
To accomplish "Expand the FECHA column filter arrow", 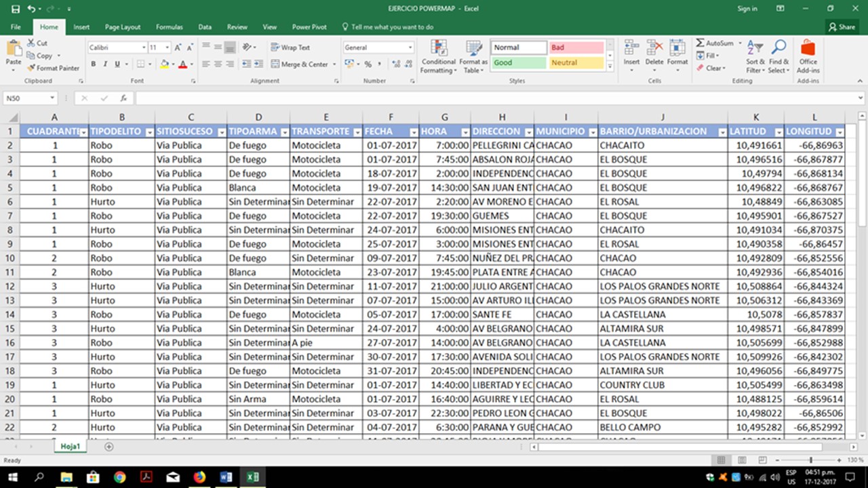I will click(x=413, y=131).
